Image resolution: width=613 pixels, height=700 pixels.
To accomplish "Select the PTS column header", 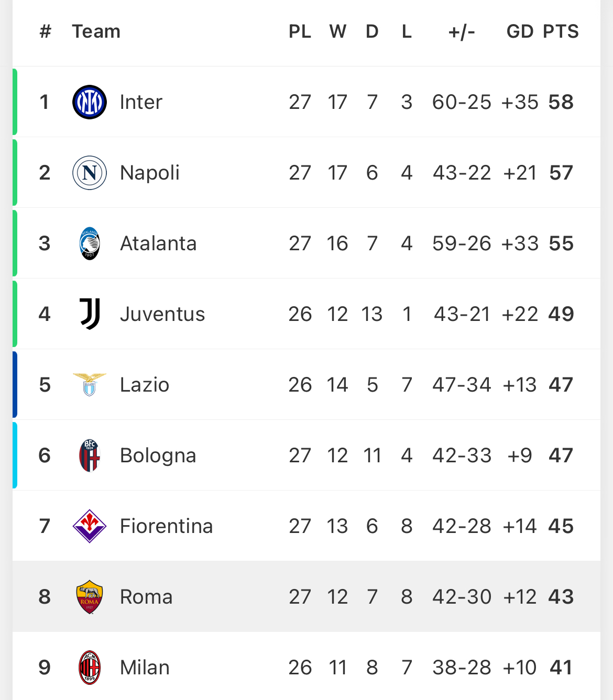I will [x=561, y=31].
